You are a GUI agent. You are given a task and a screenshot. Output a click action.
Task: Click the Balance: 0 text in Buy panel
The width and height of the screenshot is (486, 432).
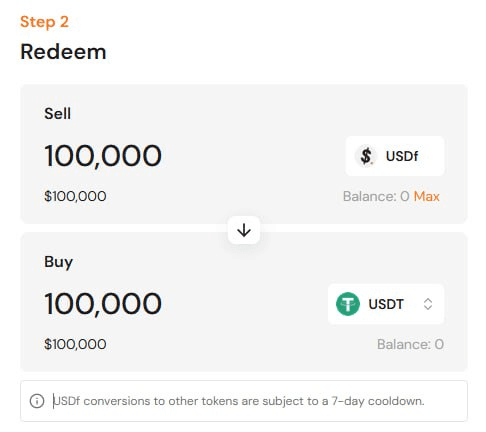410,344
